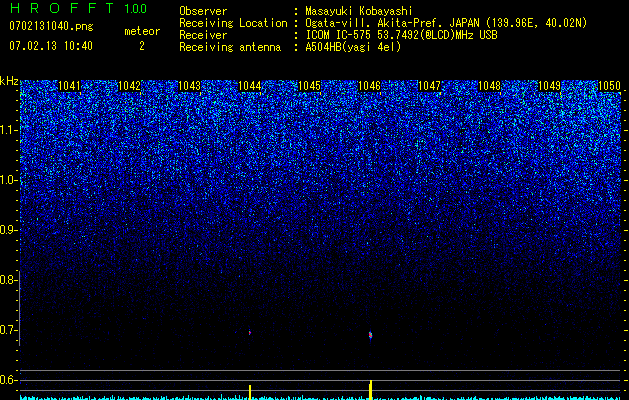
Task: Click the cyan signal level trace at bottom
Action: [x=320, y=397]
